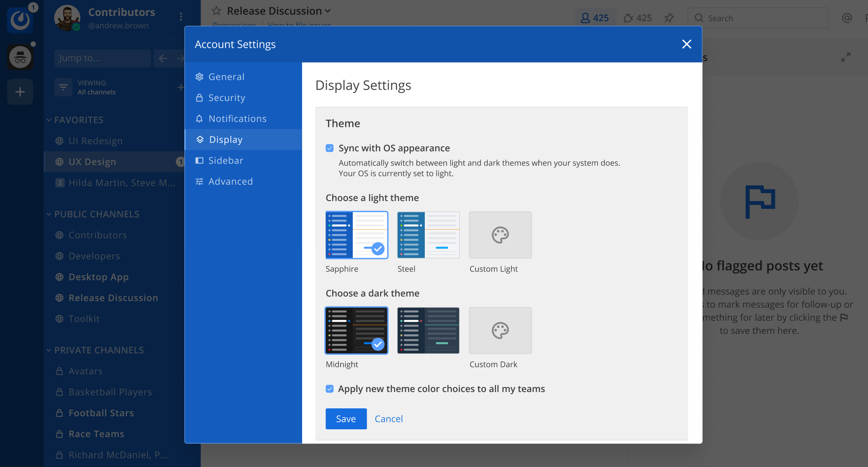The width and height of the screenshot is (868, 467).
Task: Click the mentions @ icon
Action: (847, 18)
